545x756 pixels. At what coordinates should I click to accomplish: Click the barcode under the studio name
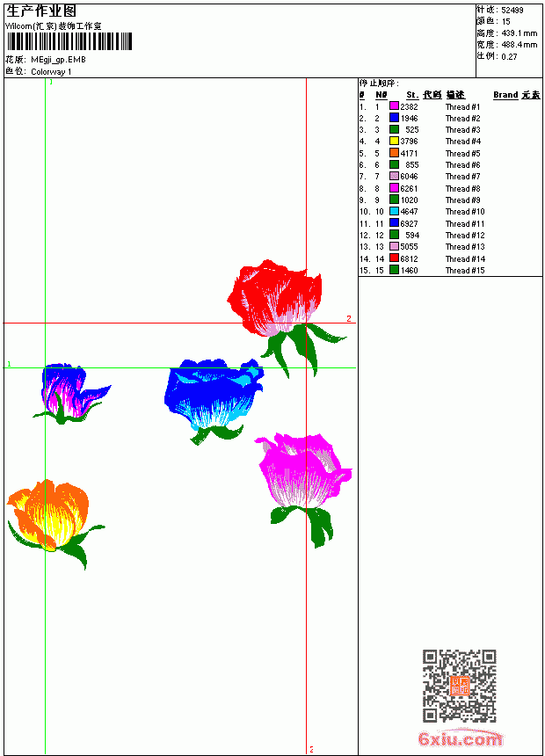coord(69,41)
